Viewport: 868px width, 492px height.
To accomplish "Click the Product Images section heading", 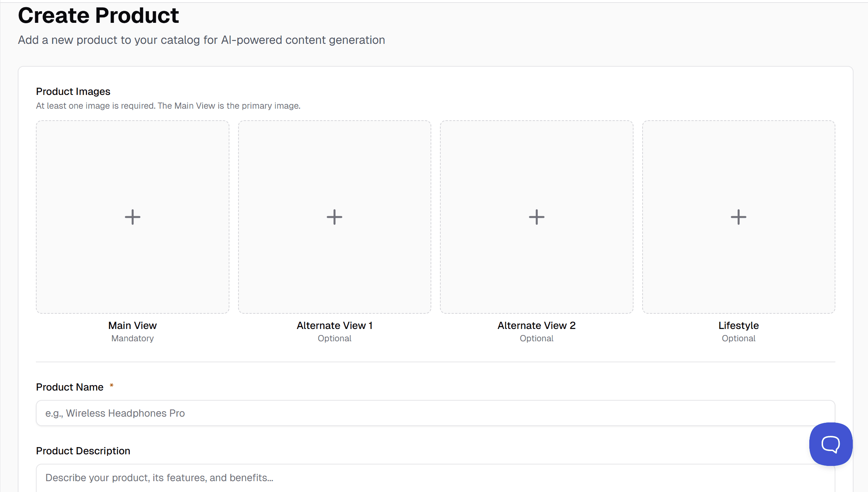I will pyautogui.click(x=73, y=91).
